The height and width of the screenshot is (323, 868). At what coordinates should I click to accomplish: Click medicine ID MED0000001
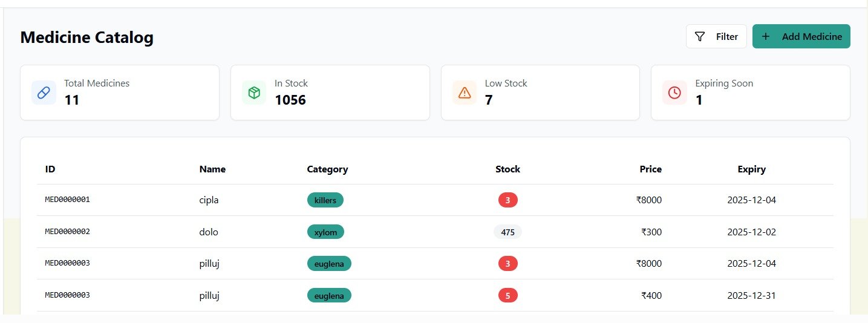[67, 200]
